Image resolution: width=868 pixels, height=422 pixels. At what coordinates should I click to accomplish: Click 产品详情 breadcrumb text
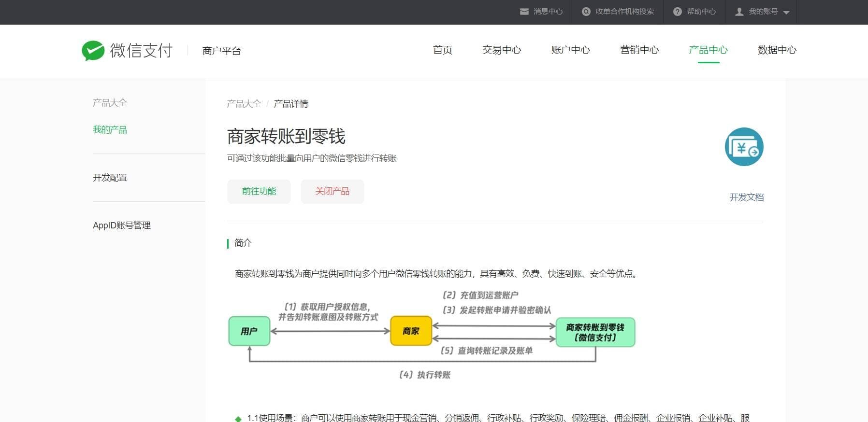click(x=291, y=104)
